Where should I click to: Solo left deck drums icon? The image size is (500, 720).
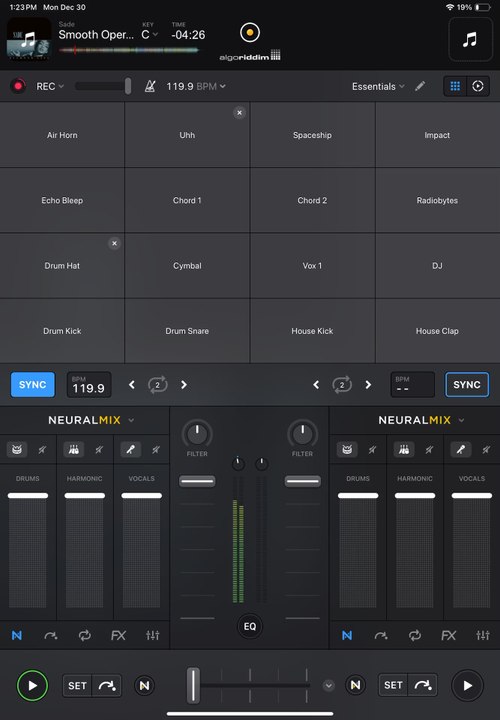pyautogui.click(x=17, y=450)
